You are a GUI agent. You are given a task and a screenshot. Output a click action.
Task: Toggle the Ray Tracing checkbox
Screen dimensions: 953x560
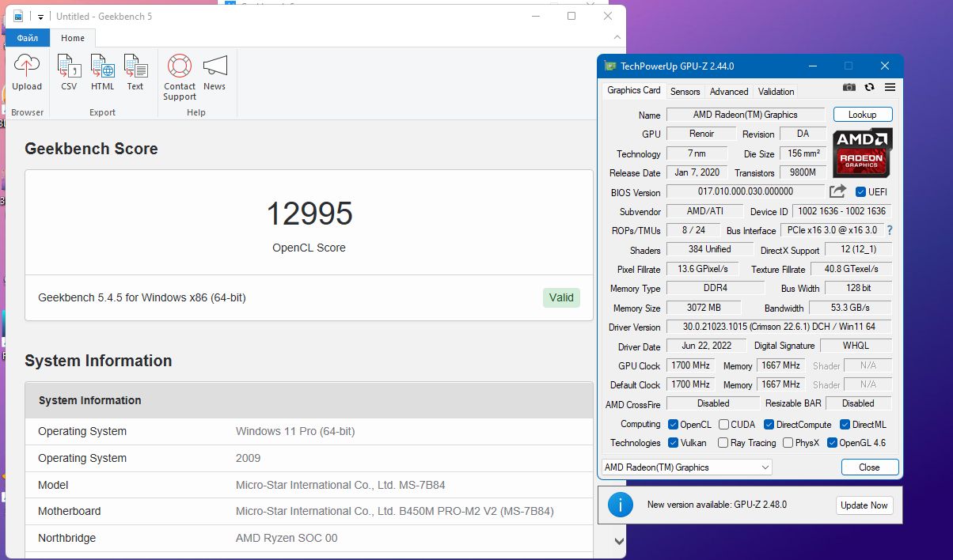[723, 443]
